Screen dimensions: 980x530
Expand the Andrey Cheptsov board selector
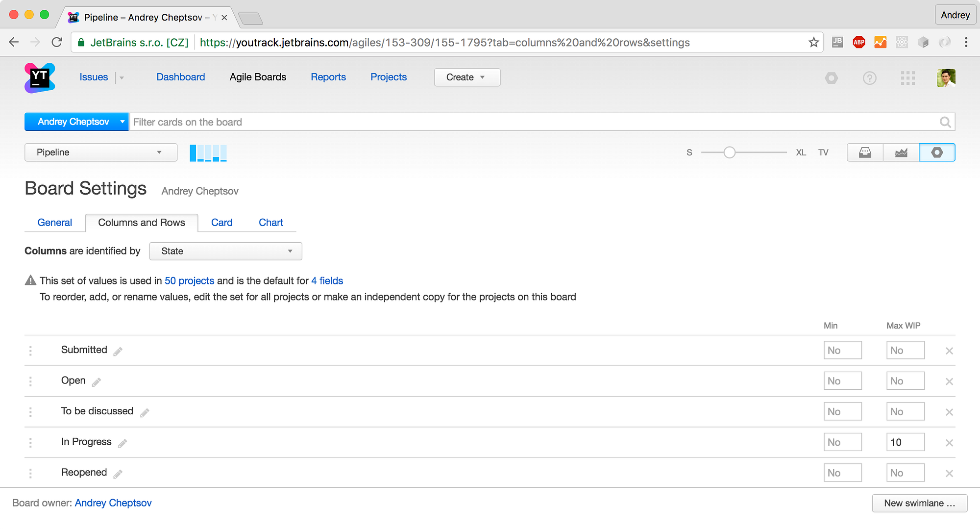coord(76,122)
